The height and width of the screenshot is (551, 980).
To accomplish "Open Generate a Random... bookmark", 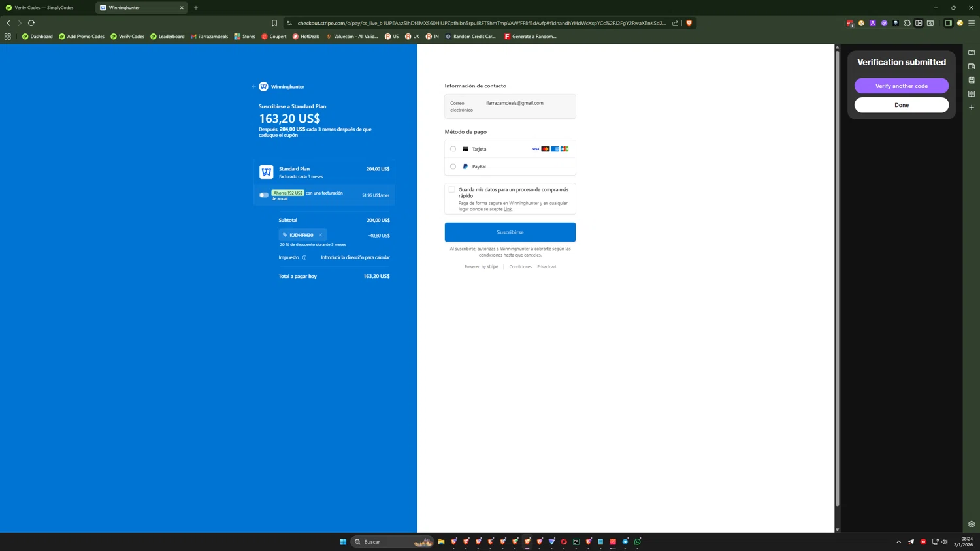I will pos(531,37).
